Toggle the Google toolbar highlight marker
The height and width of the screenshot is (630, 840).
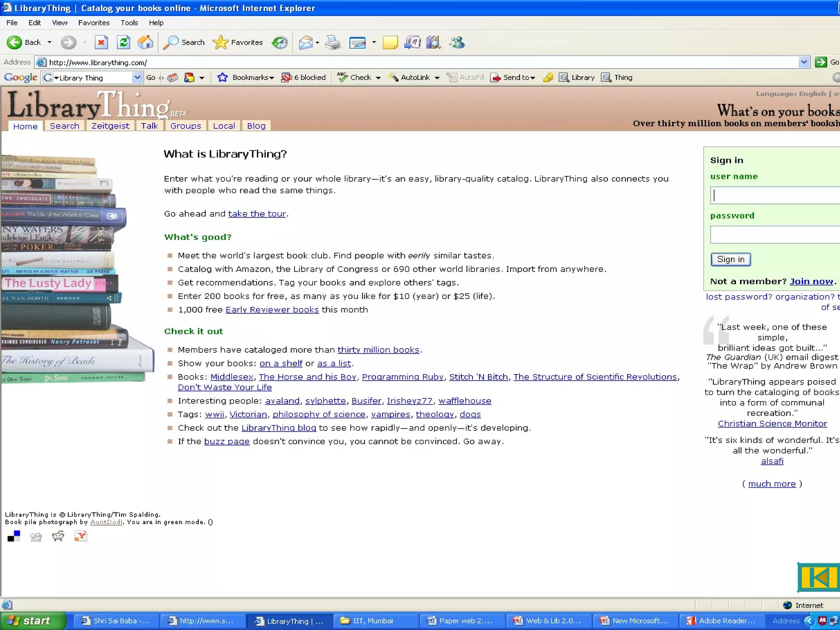pos(548,78)
